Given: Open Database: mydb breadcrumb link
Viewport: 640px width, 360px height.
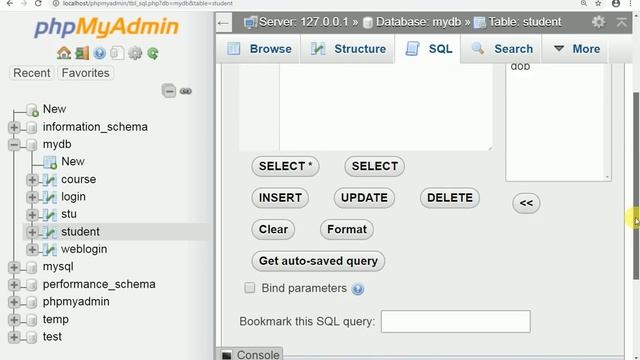Looking at the screenshot, I should coord(418,22).
